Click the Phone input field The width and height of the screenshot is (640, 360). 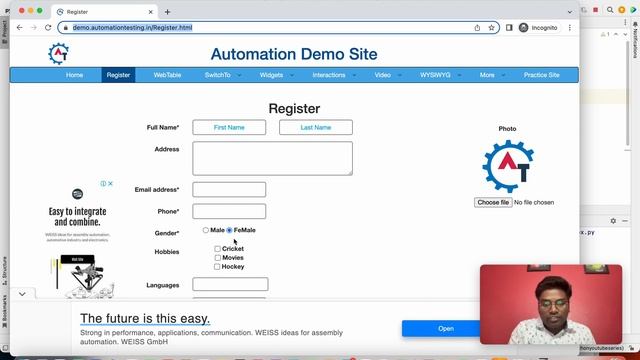[x=229, y=211]
